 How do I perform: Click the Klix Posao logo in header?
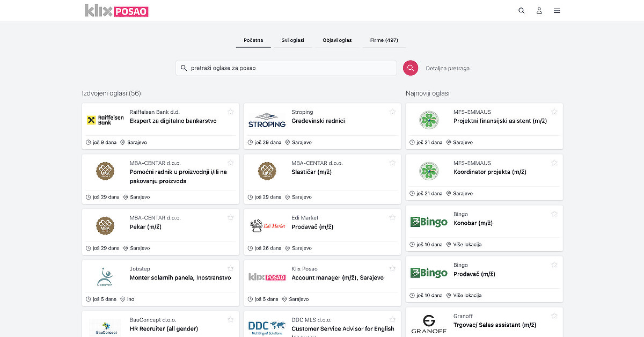(116, 11)
